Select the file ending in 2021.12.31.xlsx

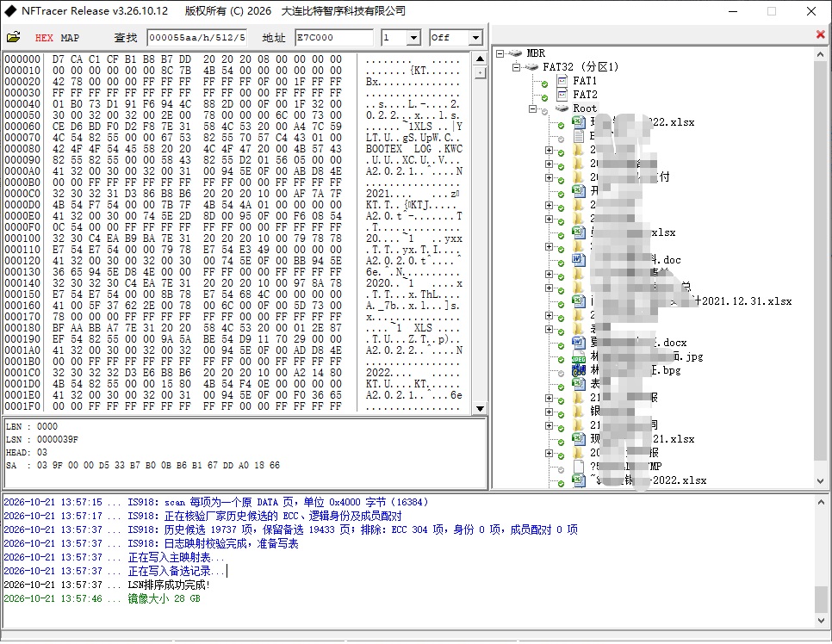click(x=691, y=301)
